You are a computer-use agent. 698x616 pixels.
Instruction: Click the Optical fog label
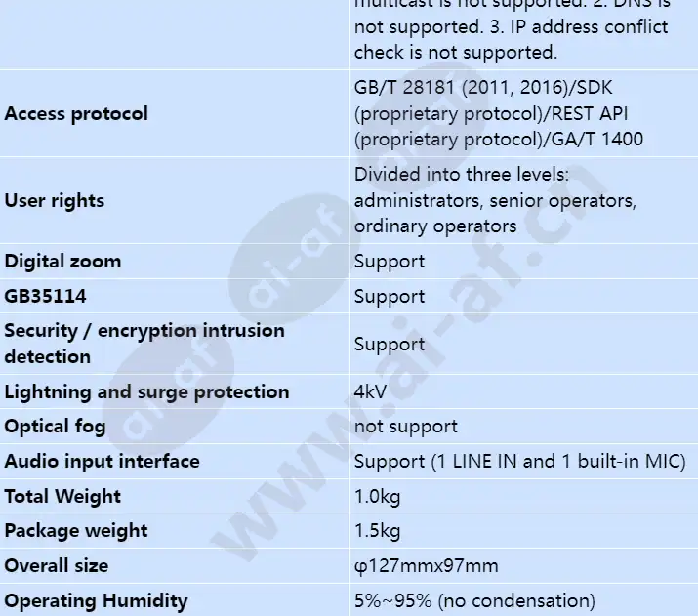pos(56,427)
